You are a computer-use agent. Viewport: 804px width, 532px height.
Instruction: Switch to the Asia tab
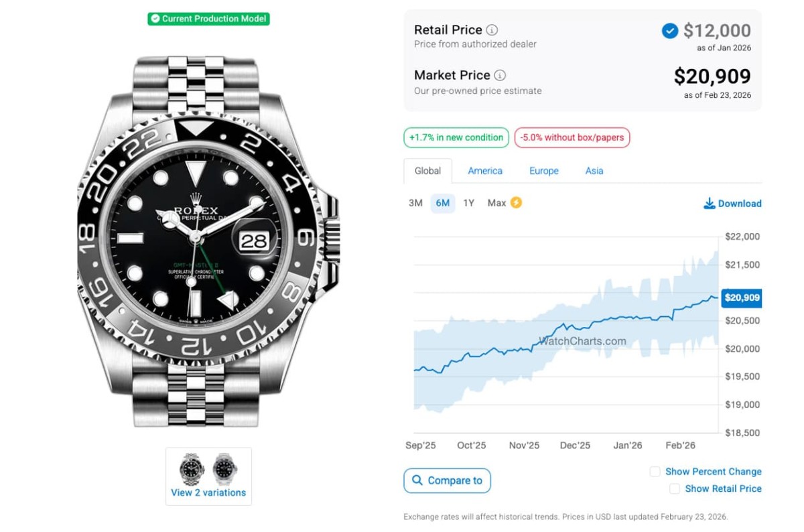coord(594,171)
